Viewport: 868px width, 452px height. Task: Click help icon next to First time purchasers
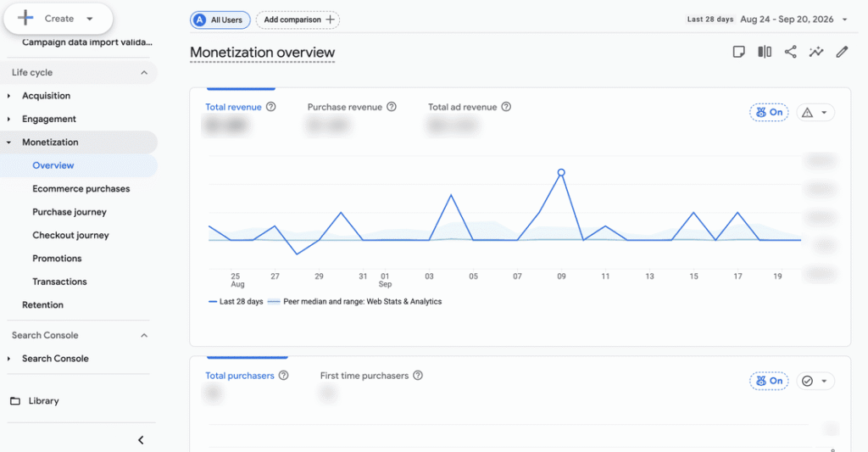pos(418,376)
